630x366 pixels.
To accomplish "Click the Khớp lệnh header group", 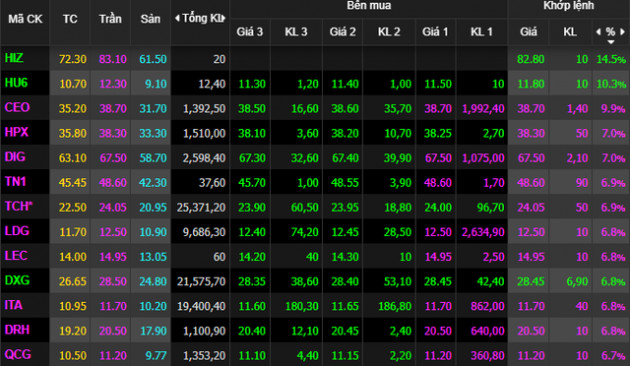I will [569, 6].
